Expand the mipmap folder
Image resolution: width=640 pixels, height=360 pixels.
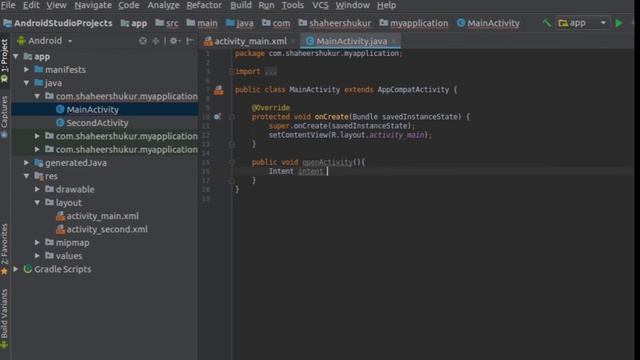(x=37, y=242)
